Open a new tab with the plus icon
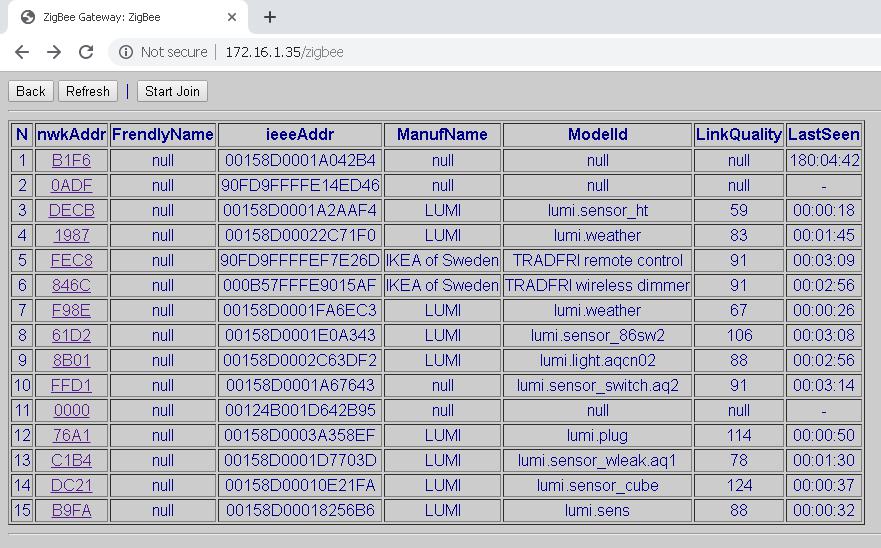The width and height of the screenshot is (881, 548). click(270, 17)
